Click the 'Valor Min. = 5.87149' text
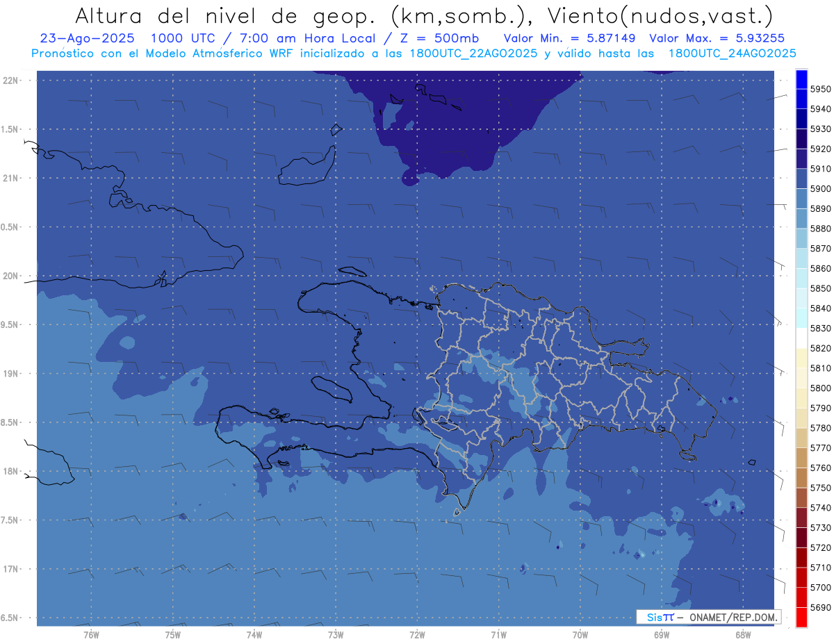This screenshot has height=644, width=834. click(569, 38)
